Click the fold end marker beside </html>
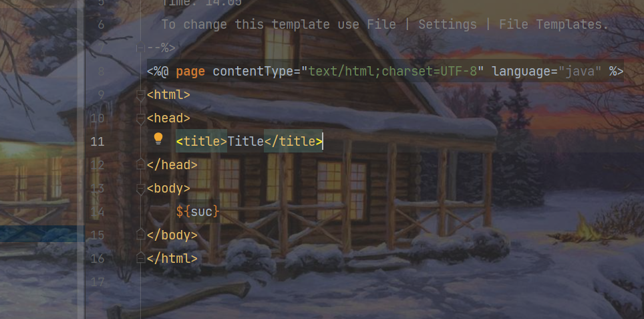 140,257
